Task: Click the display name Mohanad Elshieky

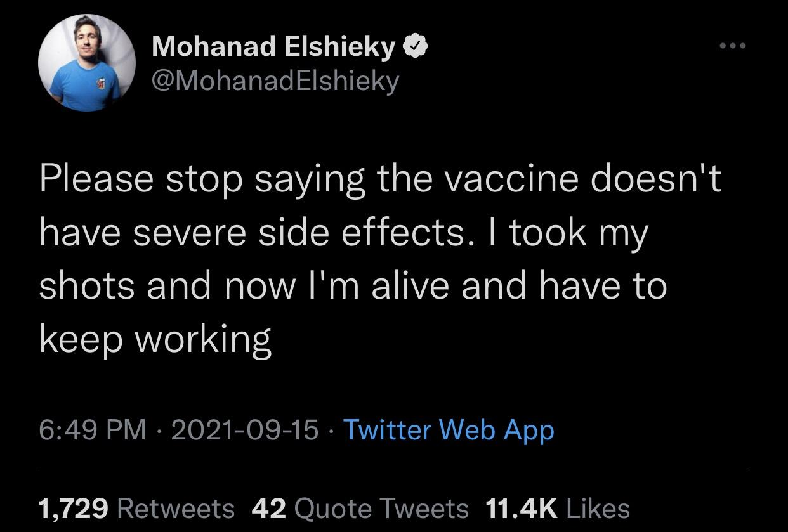Action: (x=273, y=48)
